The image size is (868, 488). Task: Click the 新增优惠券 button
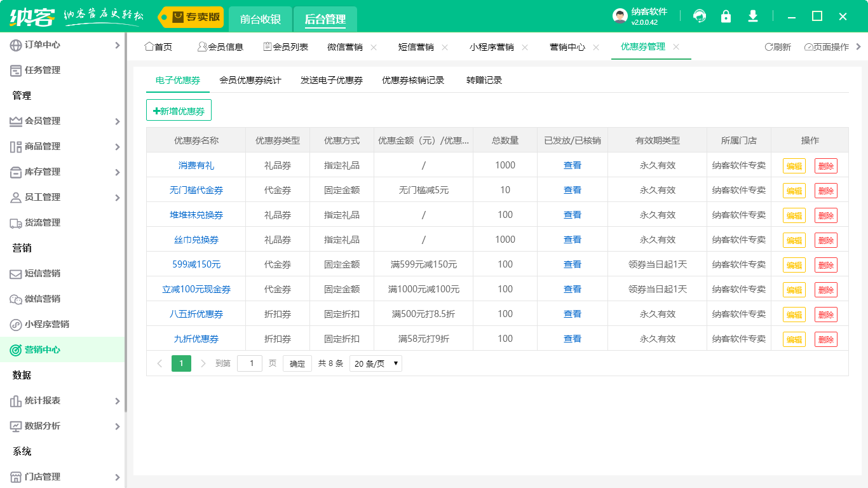(179, 111)
